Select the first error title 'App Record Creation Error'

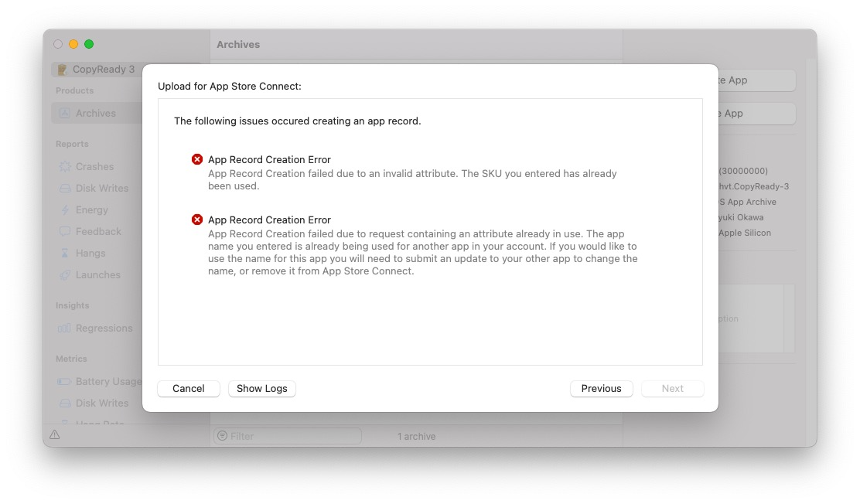[269, 159]
